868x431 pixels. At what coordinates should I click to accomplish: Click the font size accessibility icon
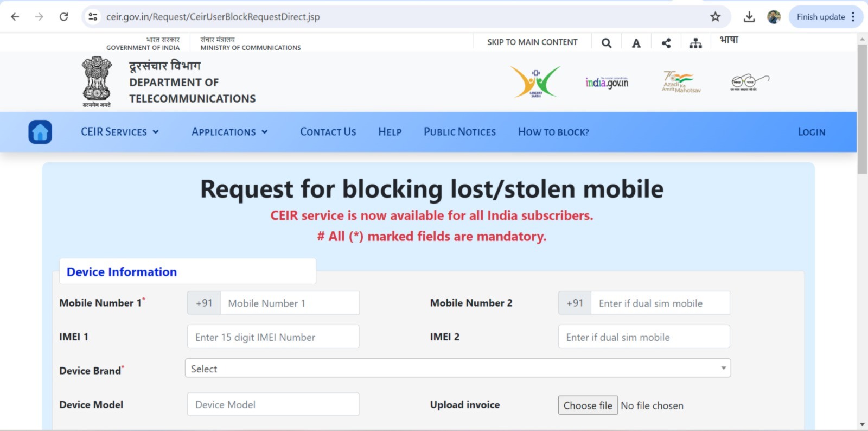(x=636, y=42)
